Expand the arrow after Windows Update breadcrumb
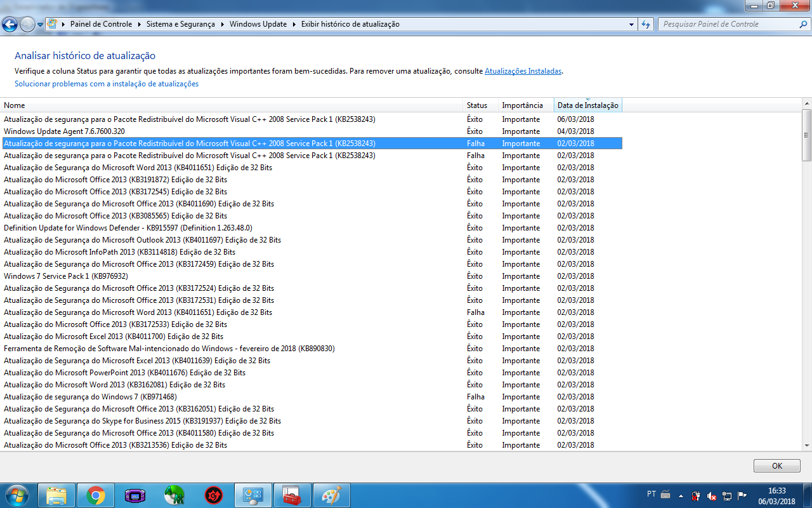812x508 pixels. [x=294, y=24]
